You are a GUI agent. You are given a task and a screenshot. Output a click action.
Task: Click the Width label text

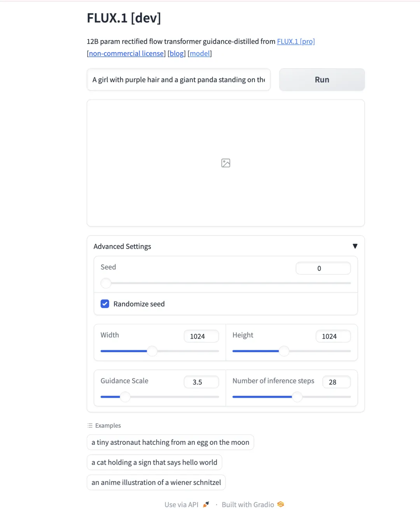pyautogui.click(x=110, y=335)
